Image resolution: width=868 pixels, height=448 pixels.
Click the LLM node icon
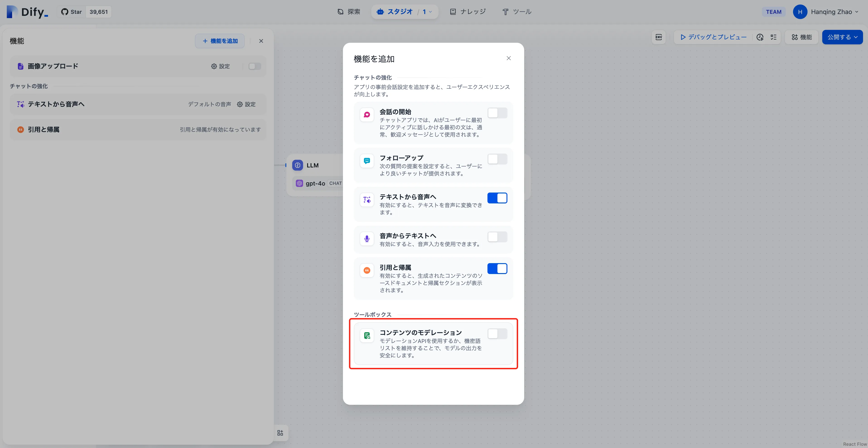pos(298,165)
